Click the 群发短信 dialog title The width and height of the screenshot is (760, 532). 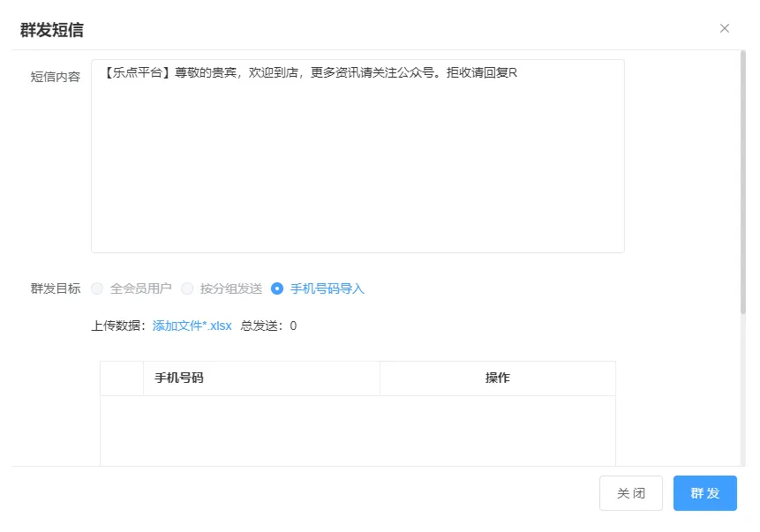click(x=52, y=30)
